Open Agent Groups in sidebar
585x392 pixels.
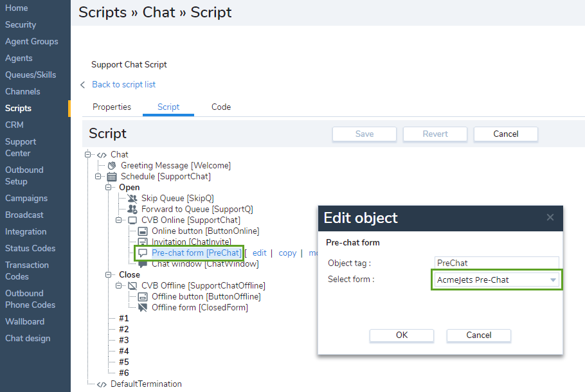(32, 41)
